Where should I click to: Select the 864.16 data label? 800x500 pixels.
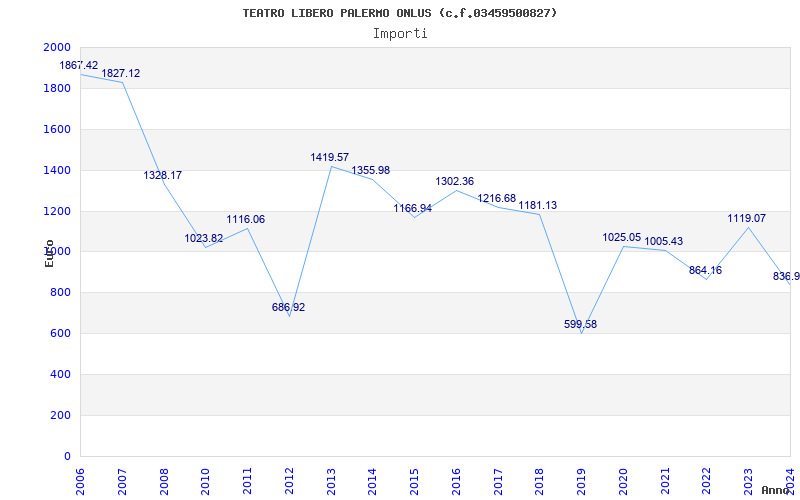tap(705, 270)
